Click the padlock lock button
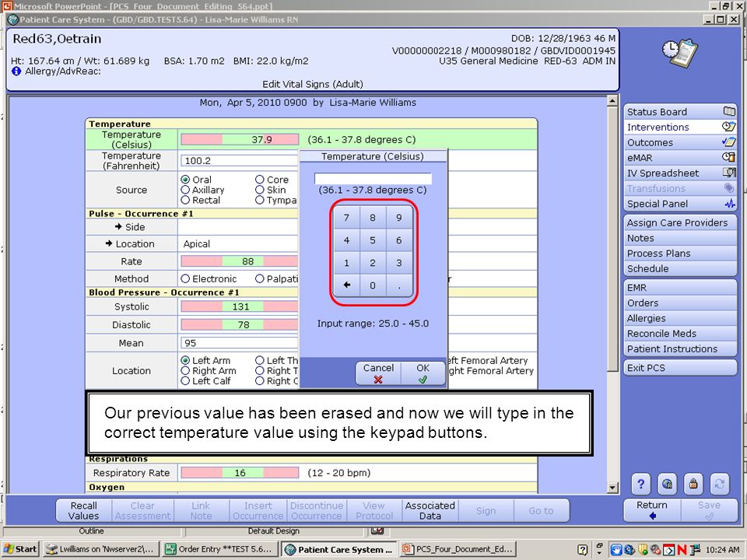Viewport: 747px width, 560px height. click(693, 485)
